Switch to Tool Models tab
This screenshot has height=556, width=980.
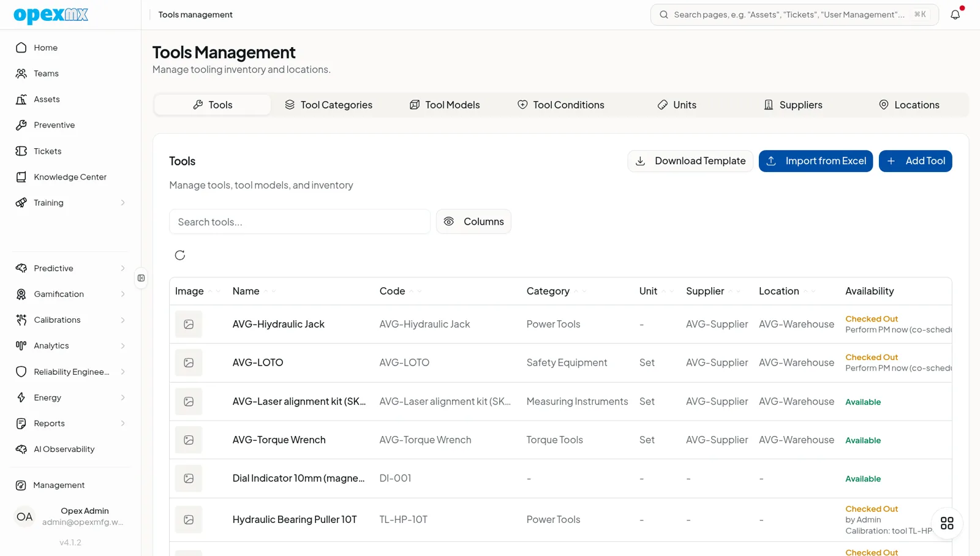(445, 105)
